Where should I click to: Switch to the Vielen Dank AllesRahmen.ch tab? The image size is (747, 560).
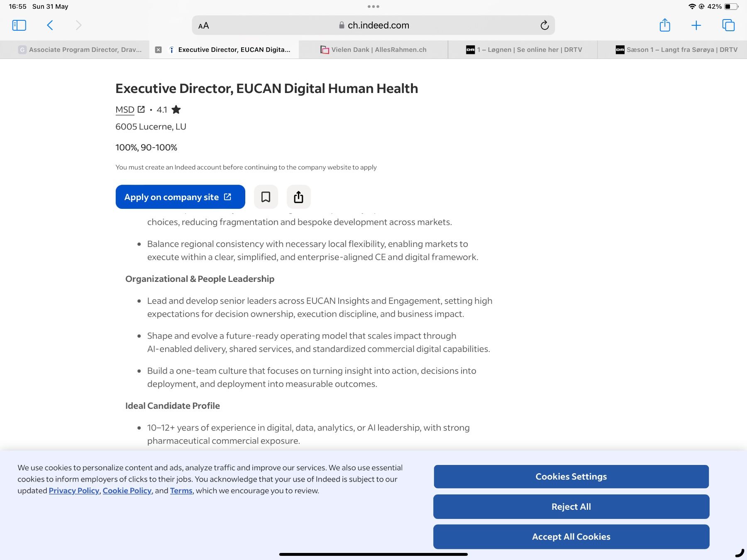(373, 50)
